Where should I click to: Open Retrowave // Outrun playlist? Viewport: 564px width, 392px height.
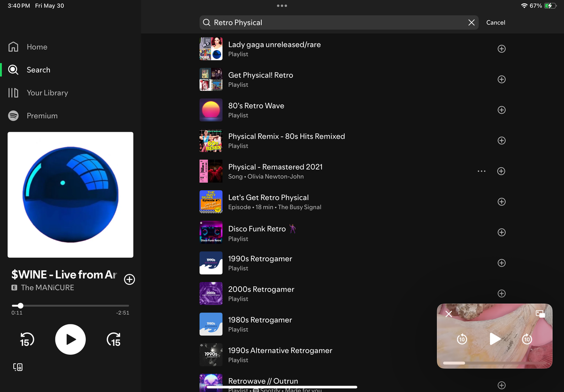coord(352,384)
